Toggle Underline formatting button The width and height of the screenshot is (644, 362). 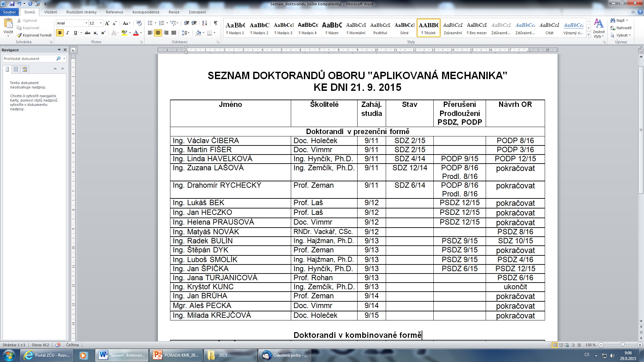[75, 33]
